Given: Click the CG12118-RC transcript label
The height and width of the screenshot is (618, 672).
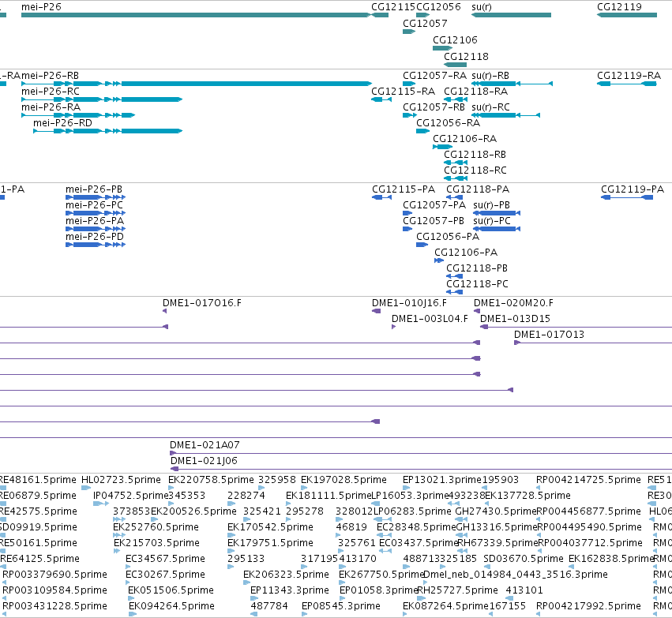Looking at the screenshot, I should pos(475,170).
